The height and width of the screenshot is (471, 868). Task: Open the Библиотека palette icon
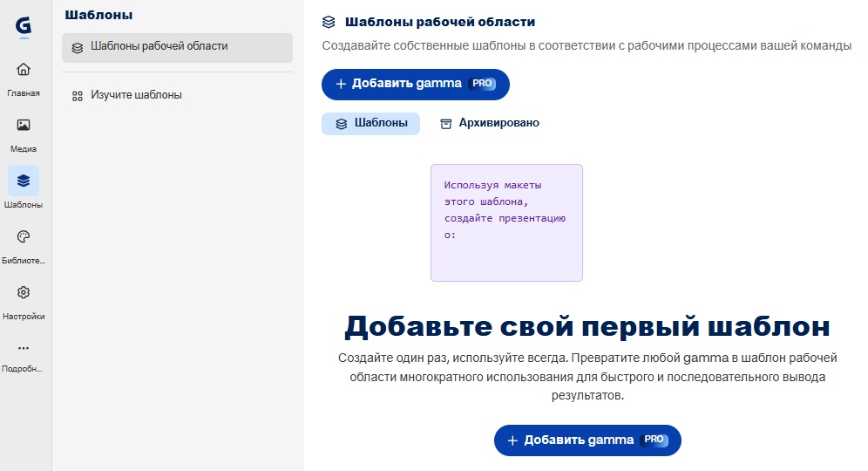point(24,236)
